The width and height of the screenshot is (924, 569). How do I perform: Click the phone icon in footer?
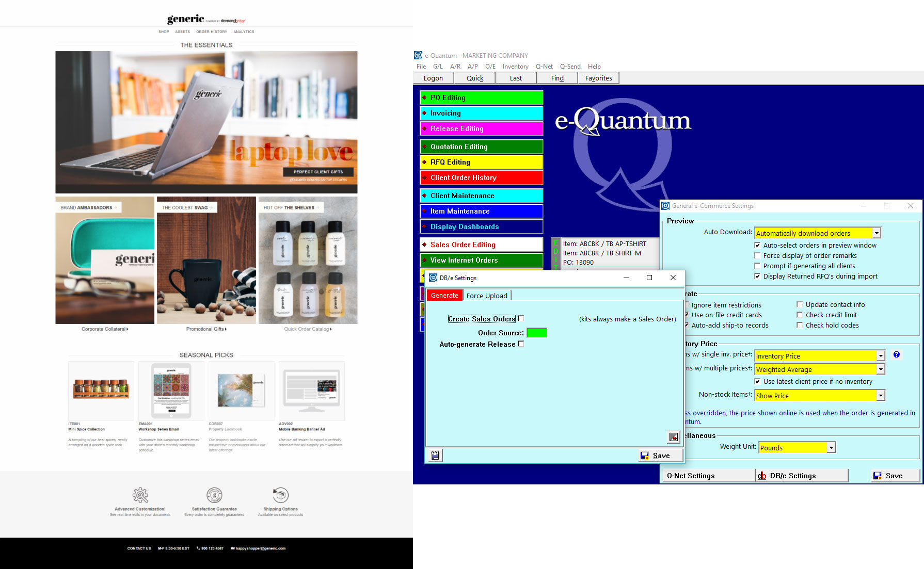tap(198, 548)
